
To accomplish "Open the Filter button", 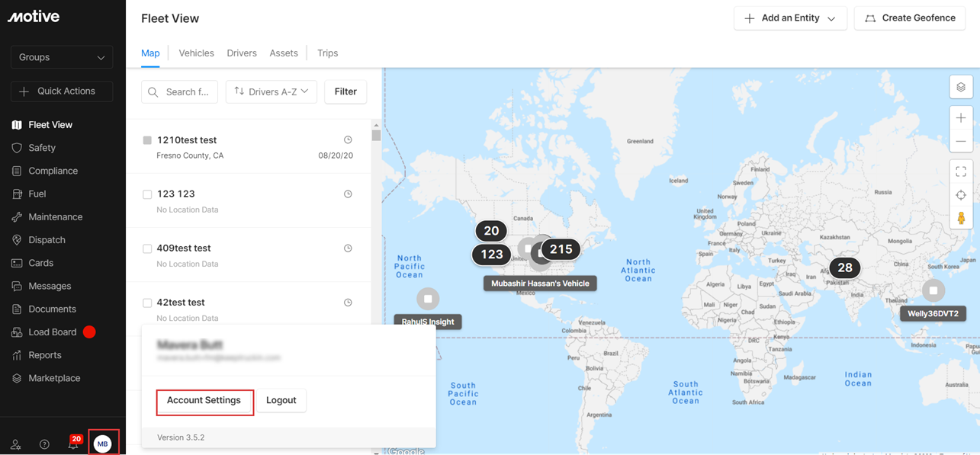I will [345, 91].
